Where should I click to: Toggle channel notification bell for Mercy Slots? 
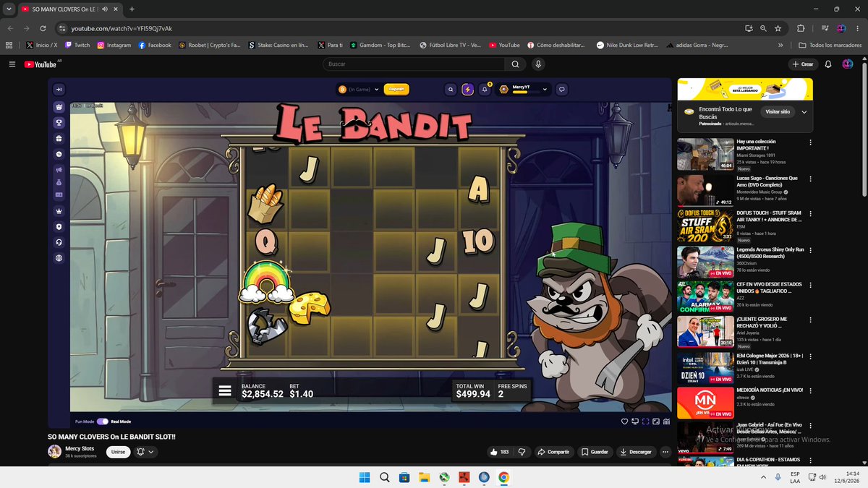tap(145, 452)
